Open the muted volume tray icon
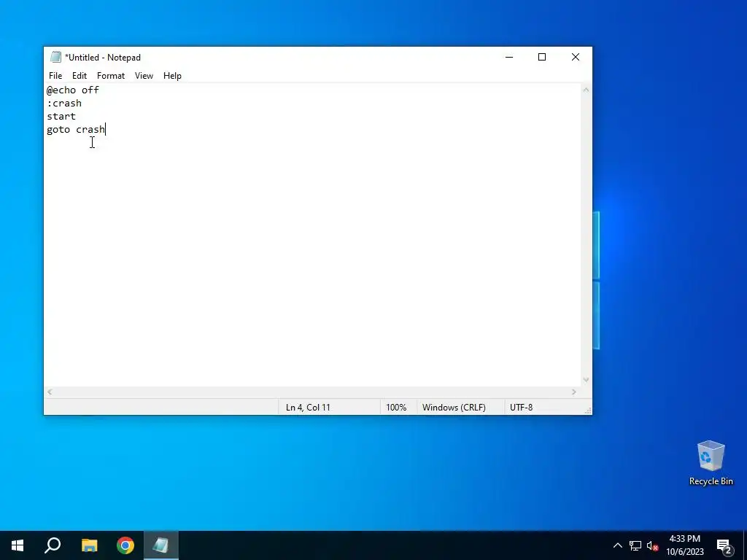Viewport: 747px width, 560px height. click(x=653, y=545)
